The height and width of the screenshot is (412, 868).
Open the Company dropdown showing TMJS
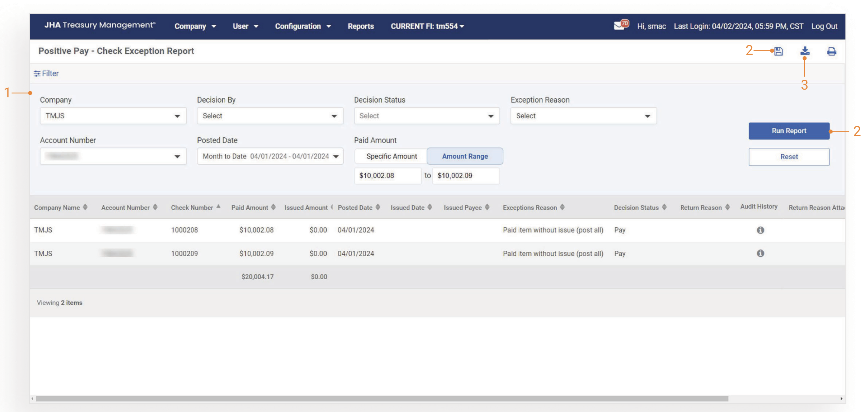coord(113,116)
